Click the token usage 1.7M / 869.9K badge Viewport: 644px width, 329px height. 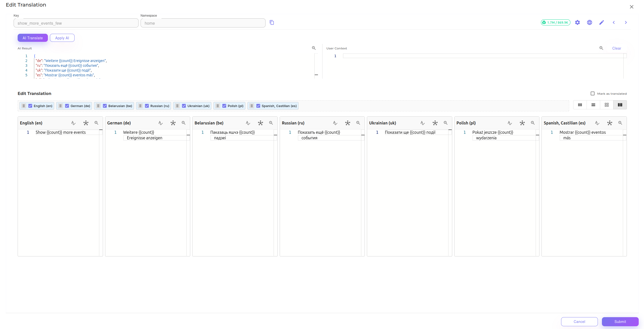coord(556,23)
